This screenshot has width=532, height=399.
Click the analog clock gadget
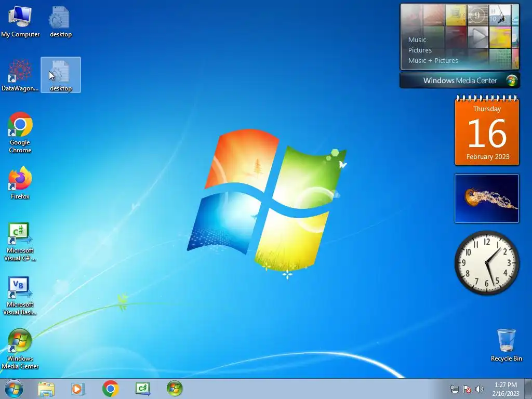[x=487, y=263]
